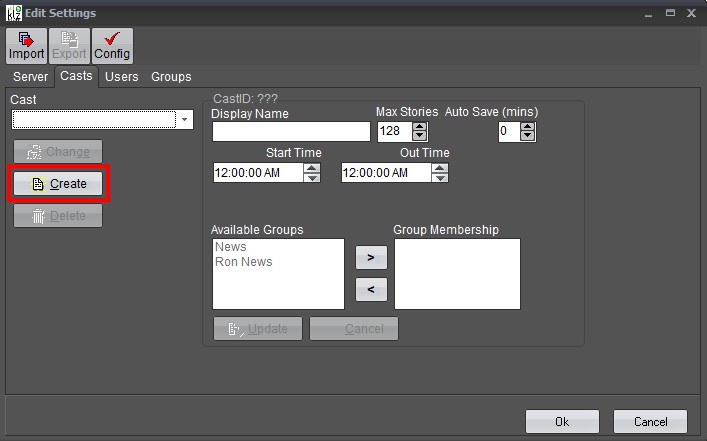Confirm settings with the Ok button

[562, 422]
